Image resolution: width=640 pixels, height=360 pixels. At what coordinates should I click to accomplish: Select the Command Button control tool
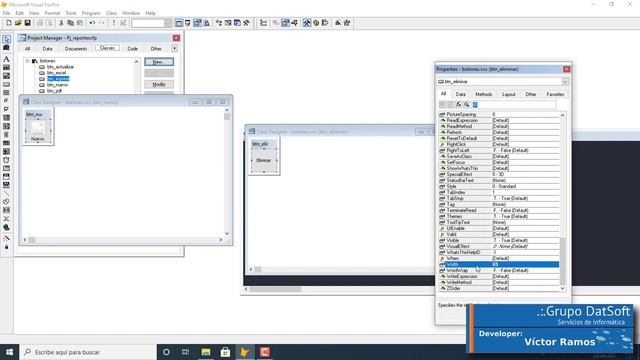pos(7,84)
